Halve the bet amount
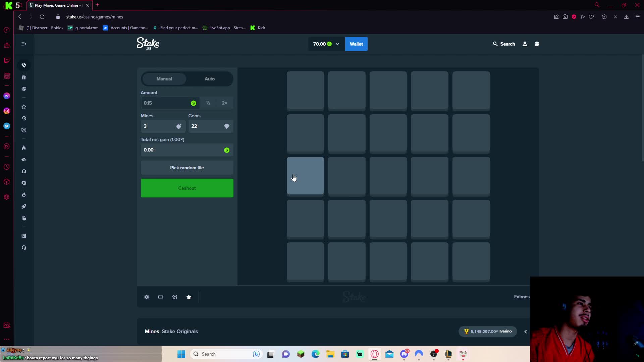 (x=208, y=103)
